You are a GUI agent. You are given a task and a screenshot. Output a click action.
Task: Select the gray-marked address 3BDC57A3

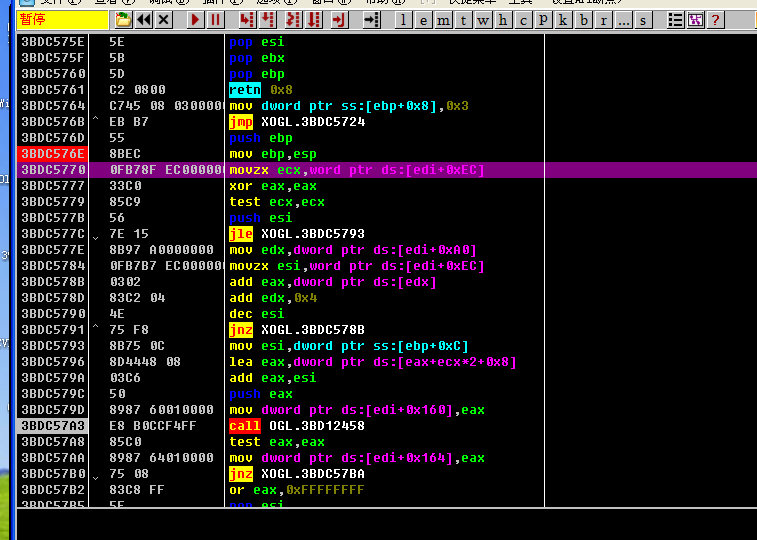53,426
